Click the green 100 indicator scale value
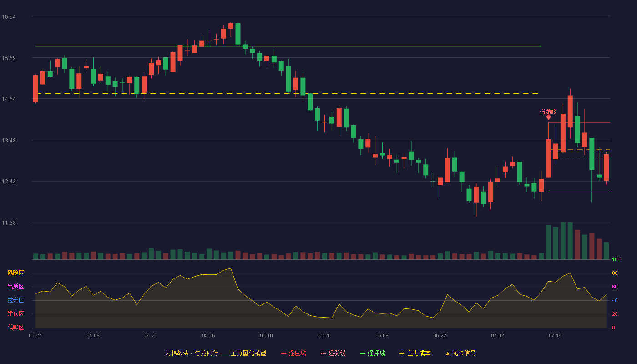 616,260
